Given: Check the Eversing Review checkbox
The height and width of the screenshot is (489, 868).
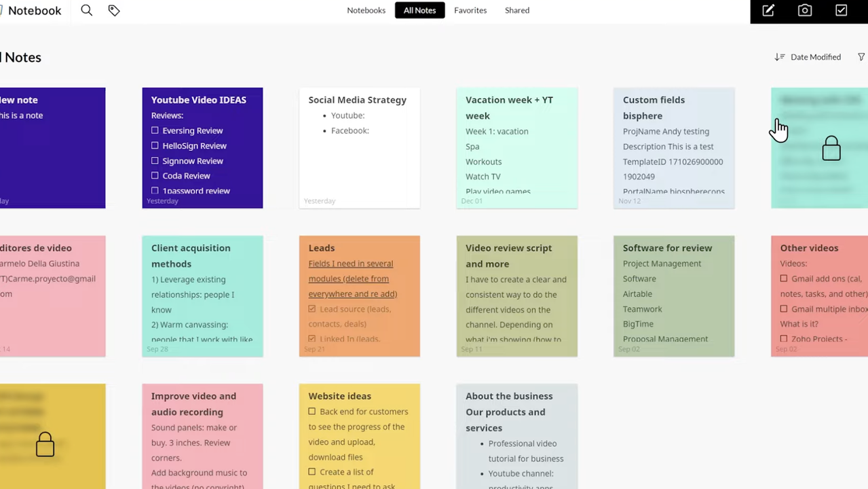Looking at the screenshot, I should pos(155,130).
